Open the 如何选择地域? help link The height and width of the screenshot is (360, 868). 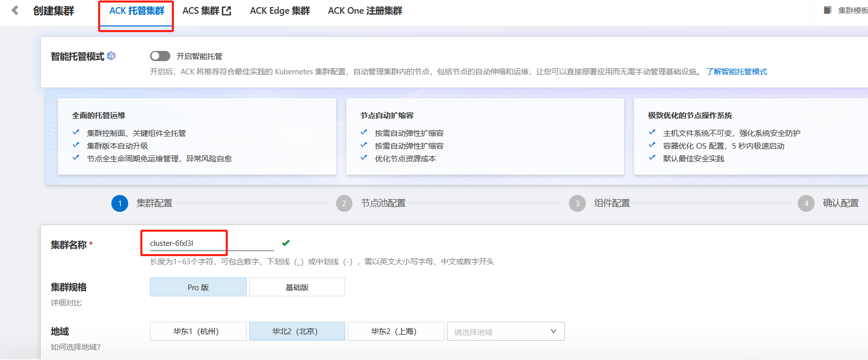click(76, 347)
